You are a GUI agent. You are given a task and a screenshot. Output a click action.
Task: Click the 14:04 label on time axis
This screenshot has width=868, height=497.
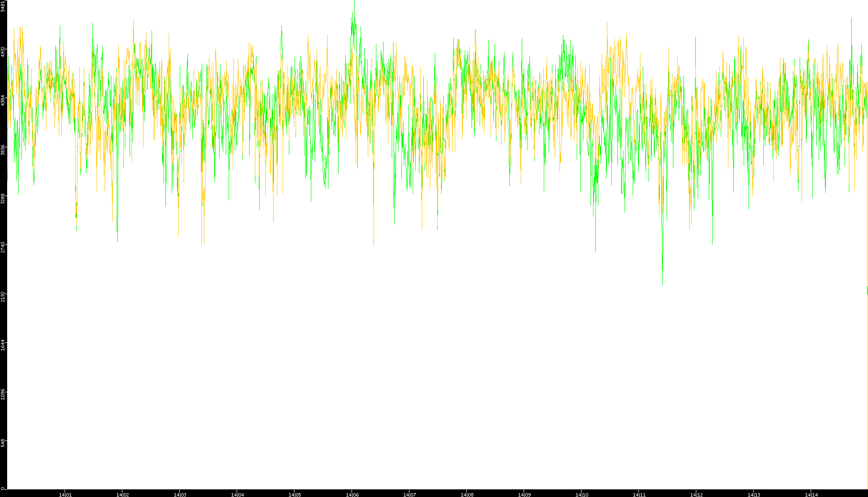pos(237,495)
